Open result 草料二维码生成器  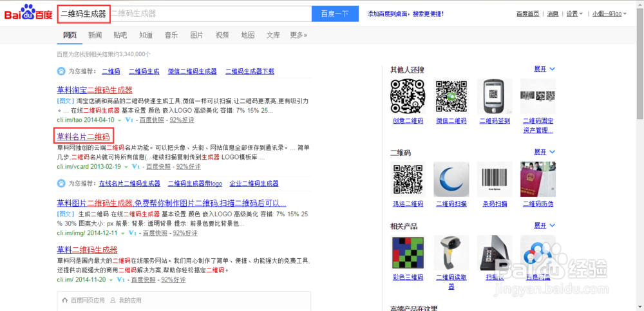click(x=87, y=250)
